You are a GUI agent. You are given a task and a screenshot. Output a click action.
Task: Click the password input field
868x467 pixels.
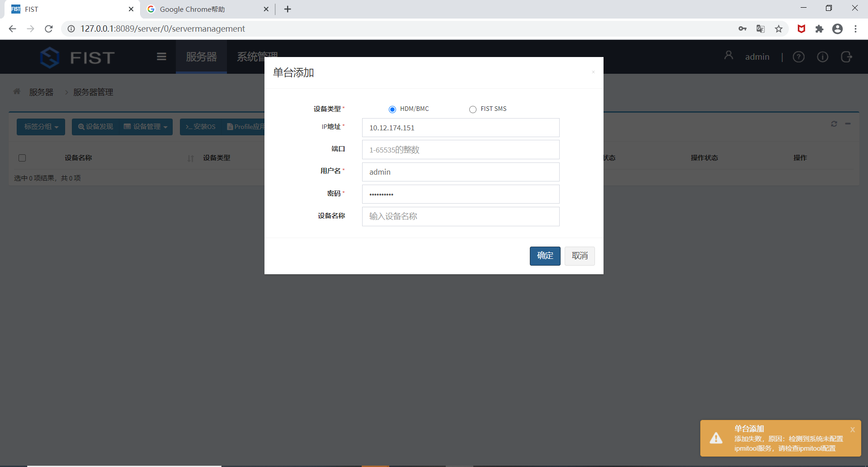pos(461,194)
